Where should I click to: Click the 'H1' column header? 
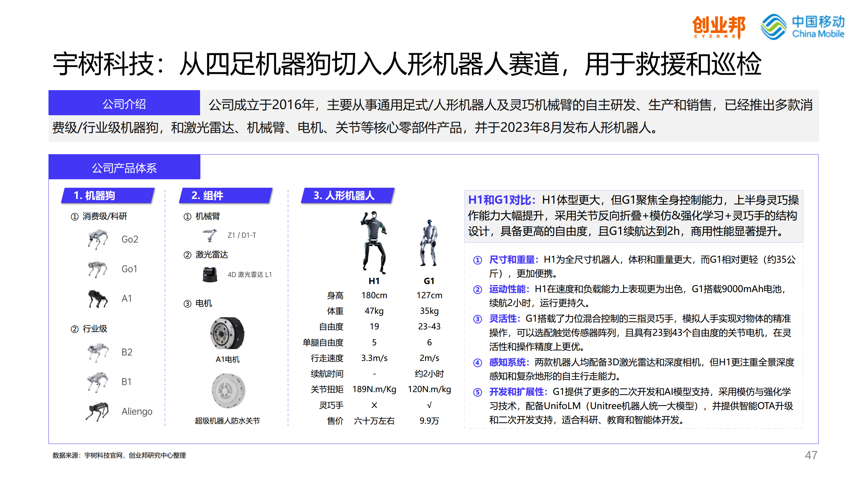click(374, 281)
